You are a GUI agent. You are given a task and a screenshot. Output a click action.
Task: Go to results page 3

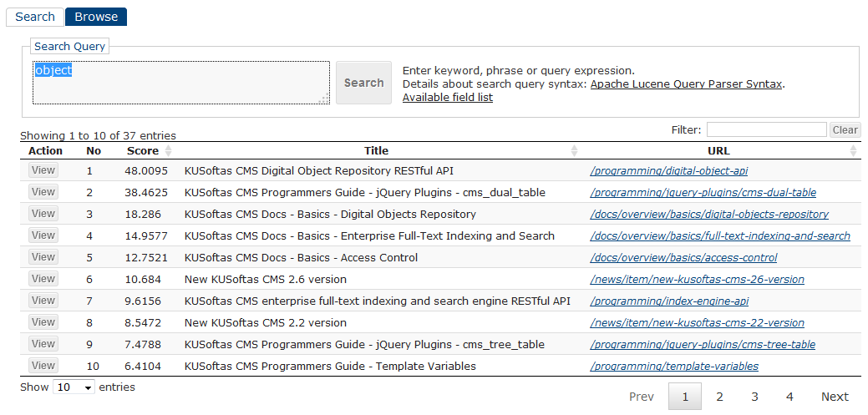(754, 397)
